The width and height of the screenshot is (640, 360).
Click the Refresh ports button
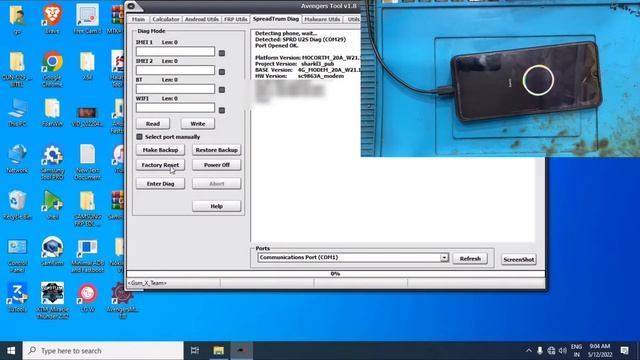click(x=470, y=259)
